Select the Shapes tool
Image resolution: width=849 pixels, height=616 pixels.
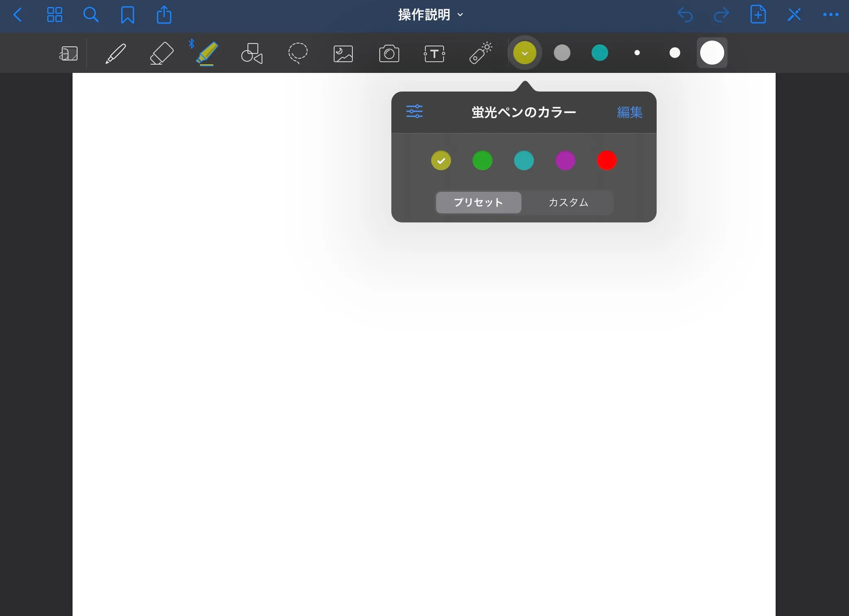tap(252, 53)
